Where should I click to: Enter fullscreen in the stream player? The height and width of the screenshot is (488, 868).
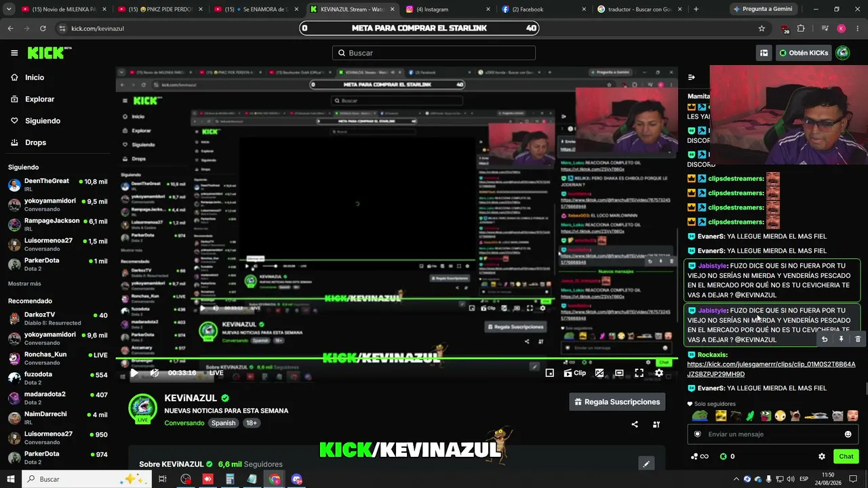639,373
